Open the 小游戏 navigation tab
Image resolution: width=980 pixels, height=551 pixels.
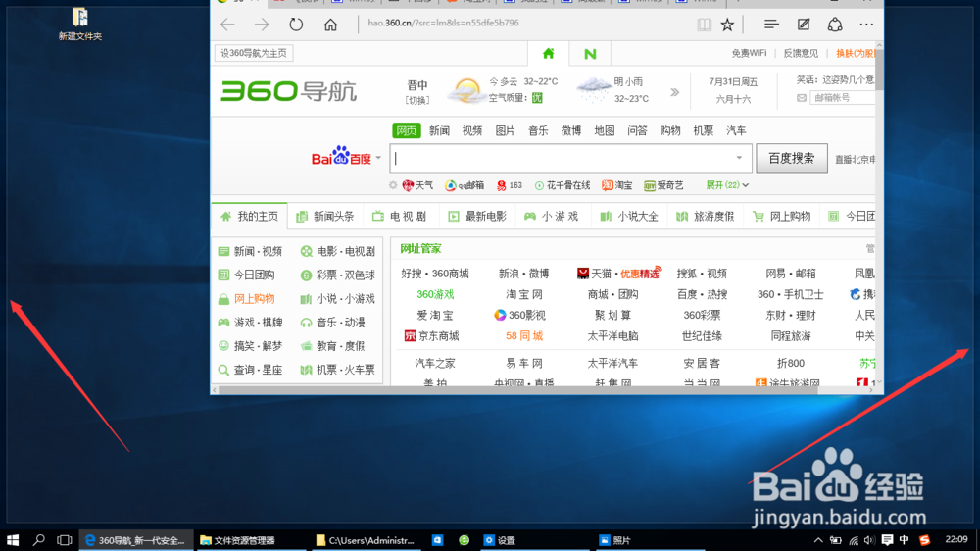[552, 217]
